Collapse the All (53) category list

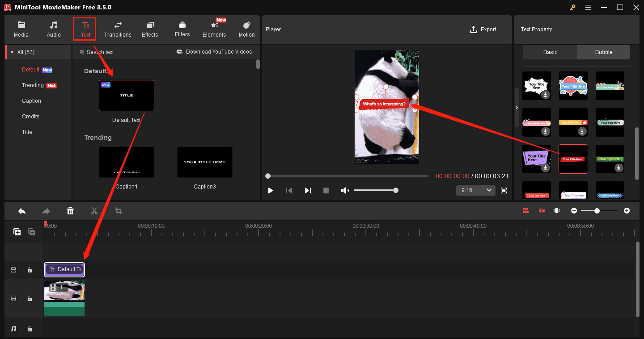click(x=12, y=51)
